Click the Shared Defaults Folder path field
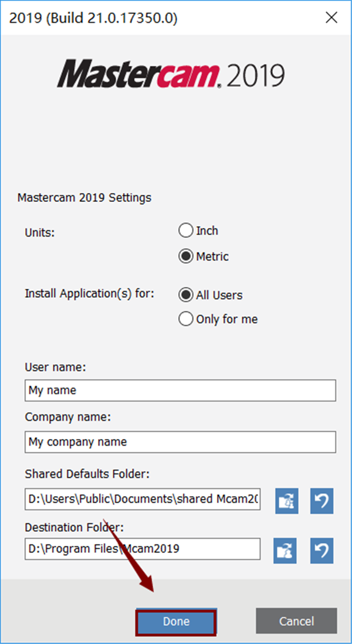352x644 pixels. point(143,499)
